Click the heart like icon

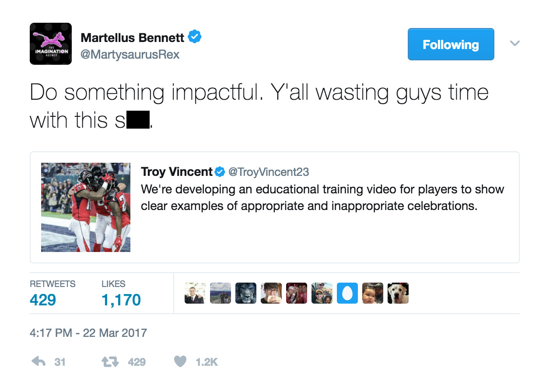[180, 361]
